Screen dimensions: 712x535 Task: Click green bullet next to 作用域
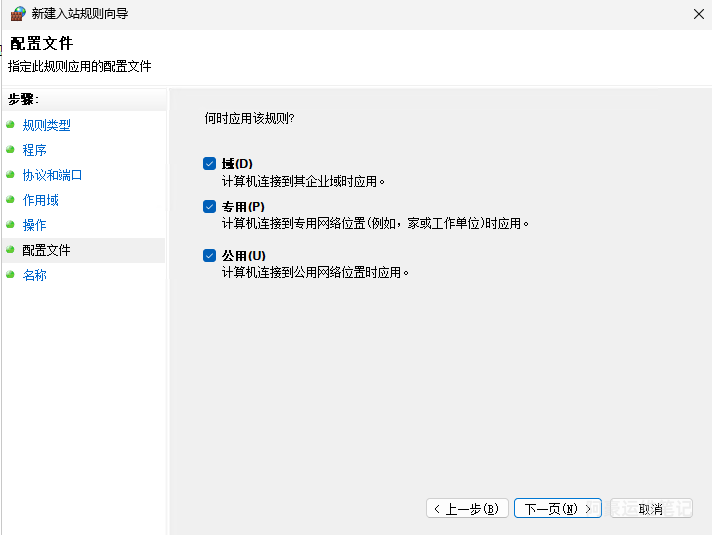(10, 200)
